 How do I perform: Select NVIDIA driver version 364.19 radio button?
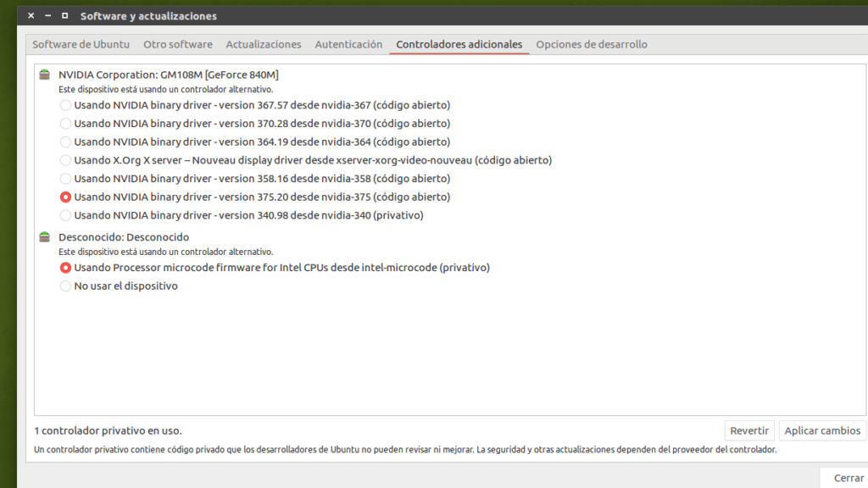click(65, 141)
